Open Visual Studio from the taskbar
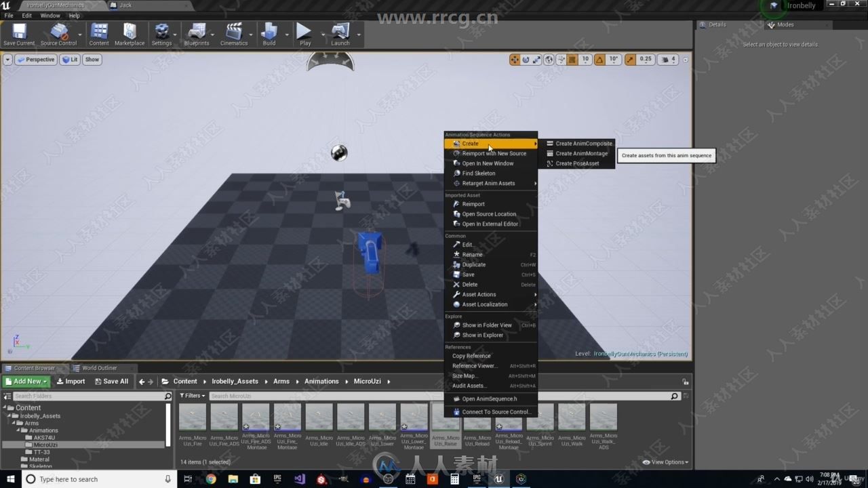This screenshot has height=488, width=868. point(300,479)
